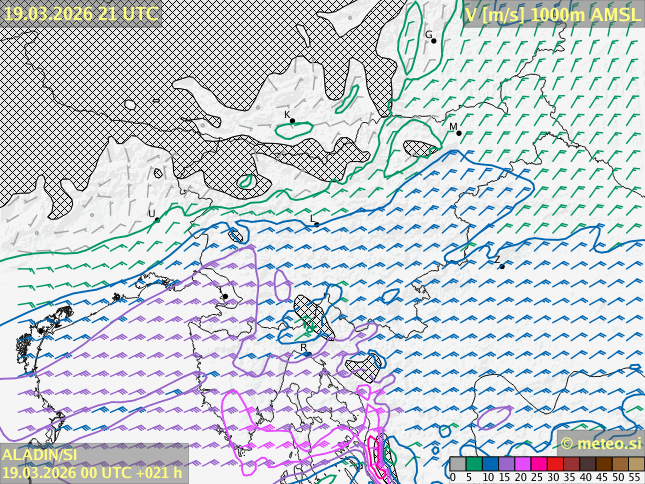Click the station marker labeled U

[157, 219]
